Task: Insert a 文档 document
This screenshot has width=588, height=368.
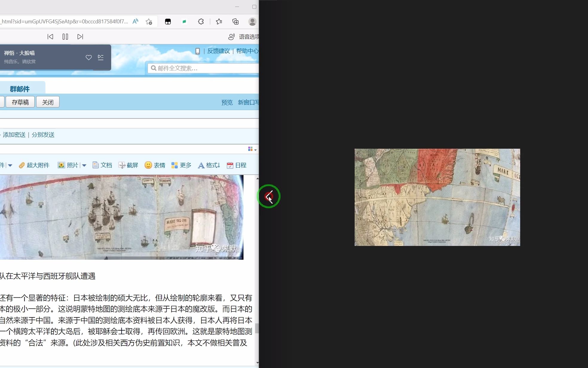Action: point(102,165)
